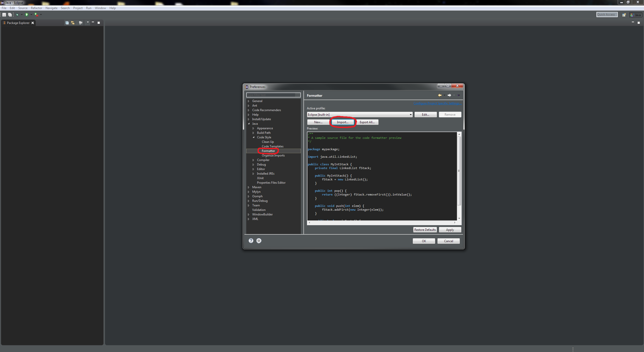
Task: Click the Open Perspective icon near Quick Access
Action: (624, 15)
